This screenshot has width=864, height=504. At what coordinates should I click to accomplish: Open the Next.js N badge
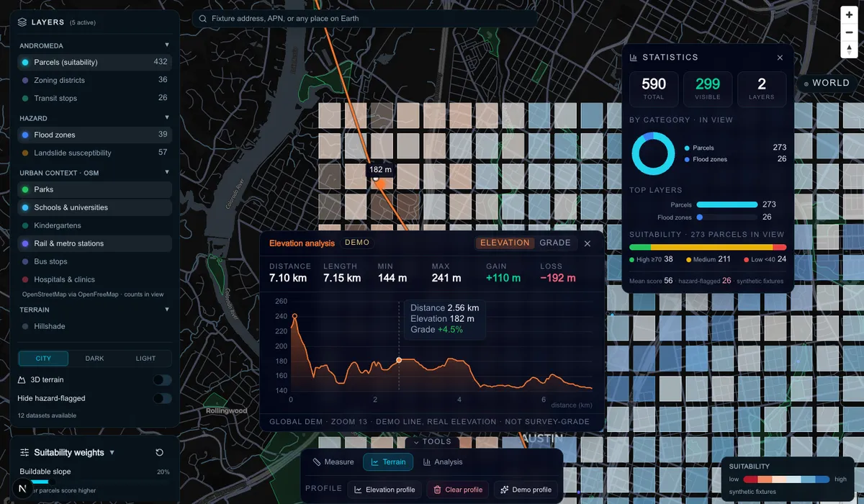click(x=23, y=489)
